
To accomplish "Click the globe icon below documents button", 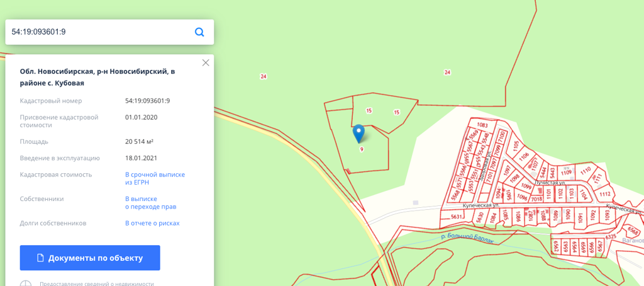I will 25,283.
